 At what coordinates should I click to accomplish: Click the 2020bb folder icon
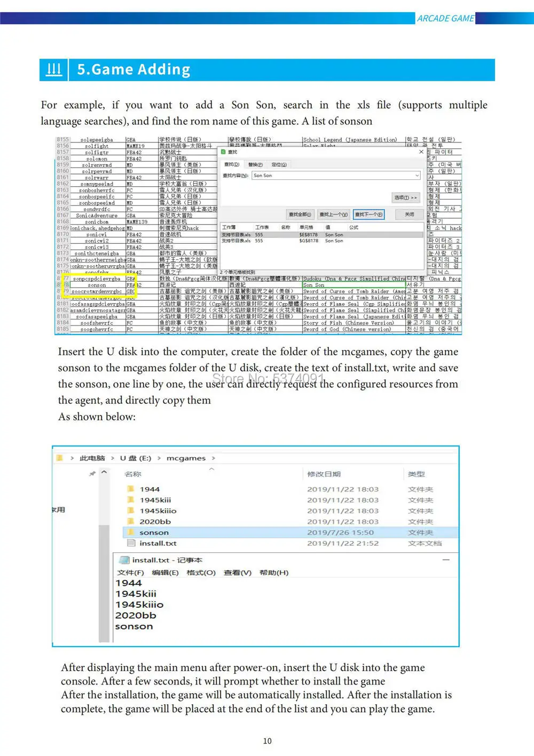point(130,521)
